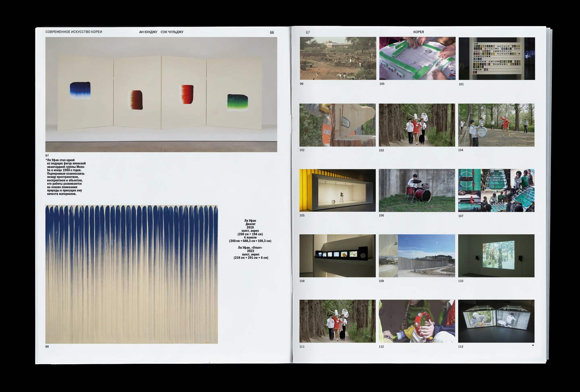Select the image number label '109'
580x392 pixels.
click(x=381, y=281)
